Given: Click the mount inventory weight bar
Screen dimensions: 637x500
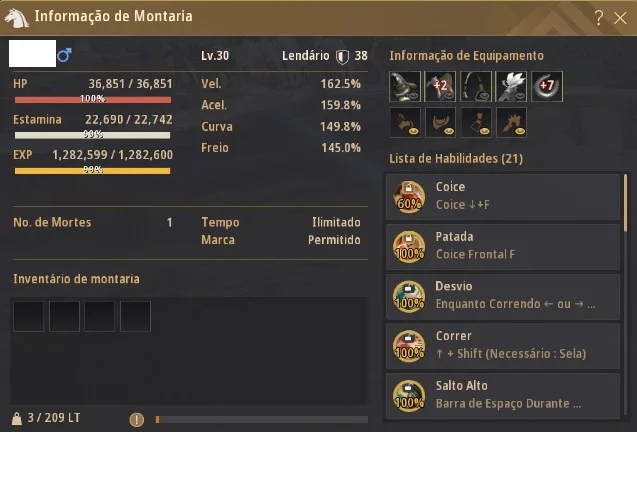Looking at the screenshot, I should point(262,420).
